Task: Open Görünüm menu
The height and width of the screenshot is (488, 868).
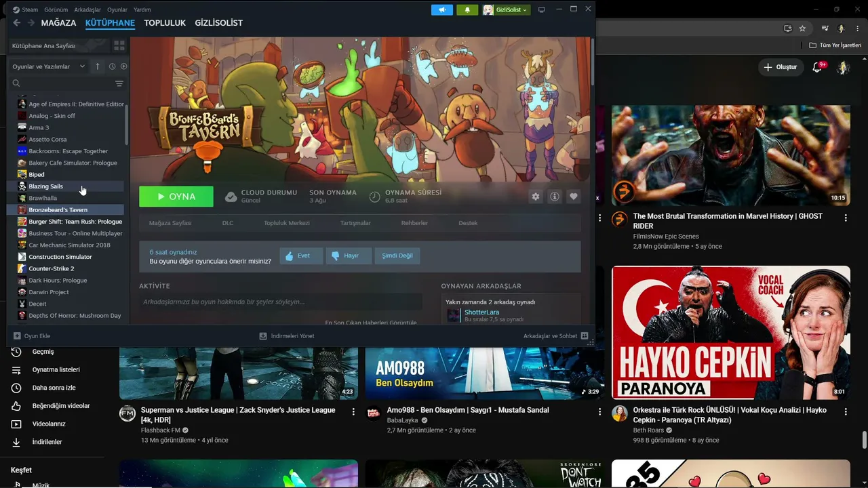Action: (x=56, y=9)
